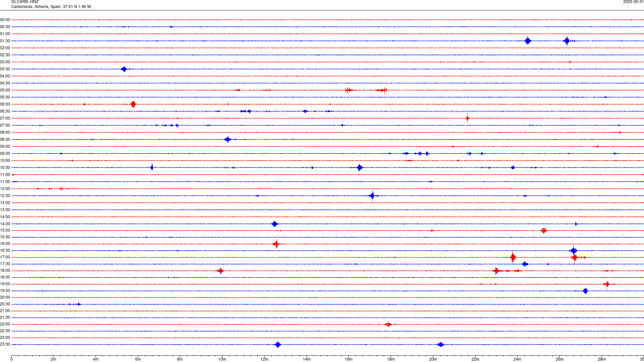The height and width of the screenshot is (362, 644).
Task: Select the 02:00 trace time label
Action: click(x=5, y=48)
